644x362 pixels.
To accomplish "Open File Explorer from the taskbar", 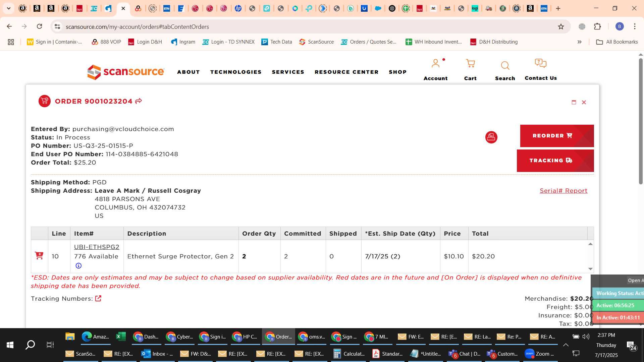I will tap(70, 337).
